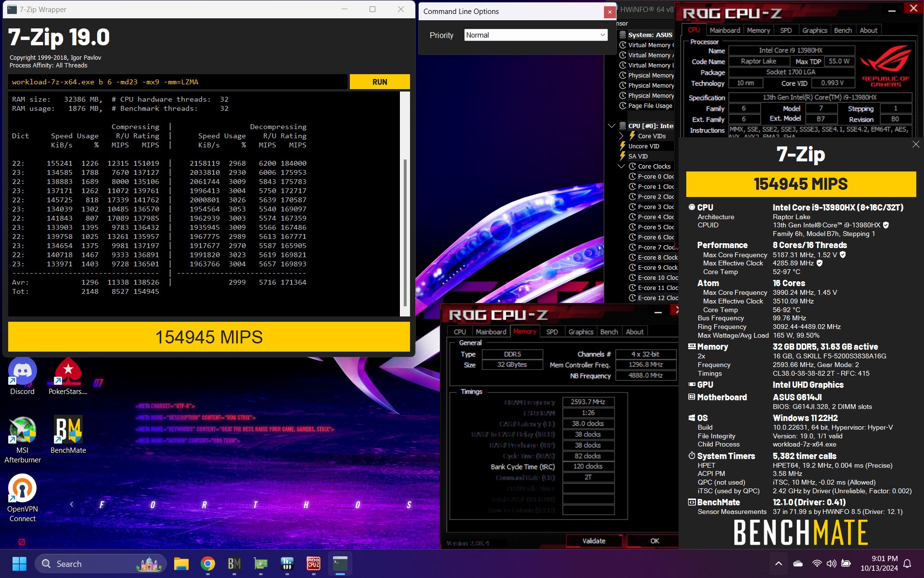Image resolution: width=924 pixels, height=578 pixels.
Task: Click SA VID lightning icon in HWiNFO
Action: click(x=623, y=156)
